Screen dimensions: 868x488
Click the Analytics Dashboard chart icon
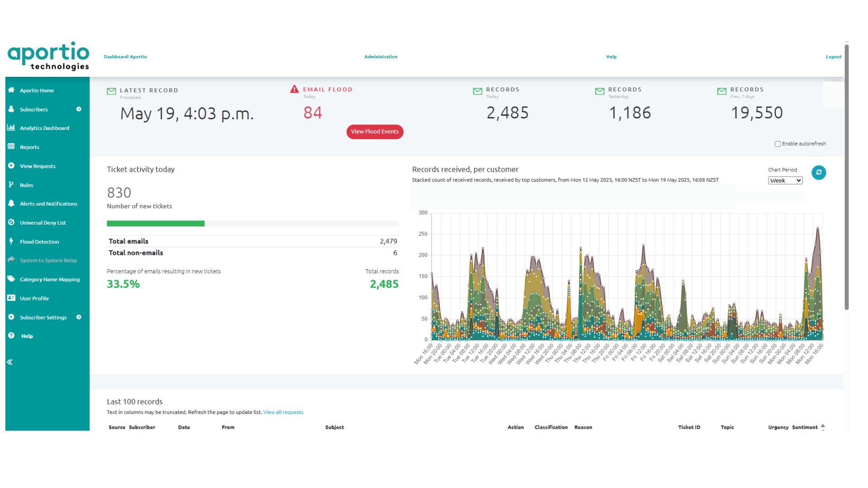pos(11,128)
